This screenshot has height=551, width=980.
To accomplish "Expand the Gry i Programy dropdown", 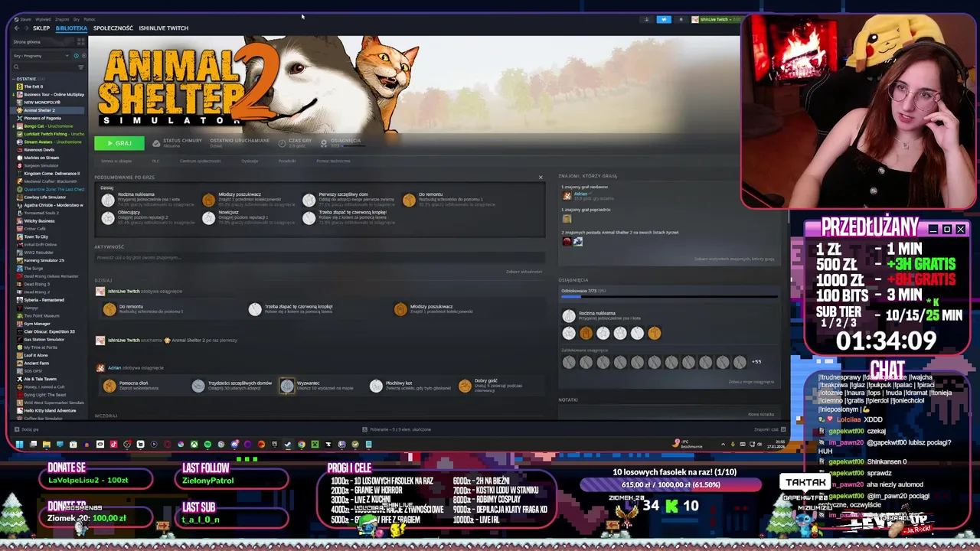I will 67,56.
